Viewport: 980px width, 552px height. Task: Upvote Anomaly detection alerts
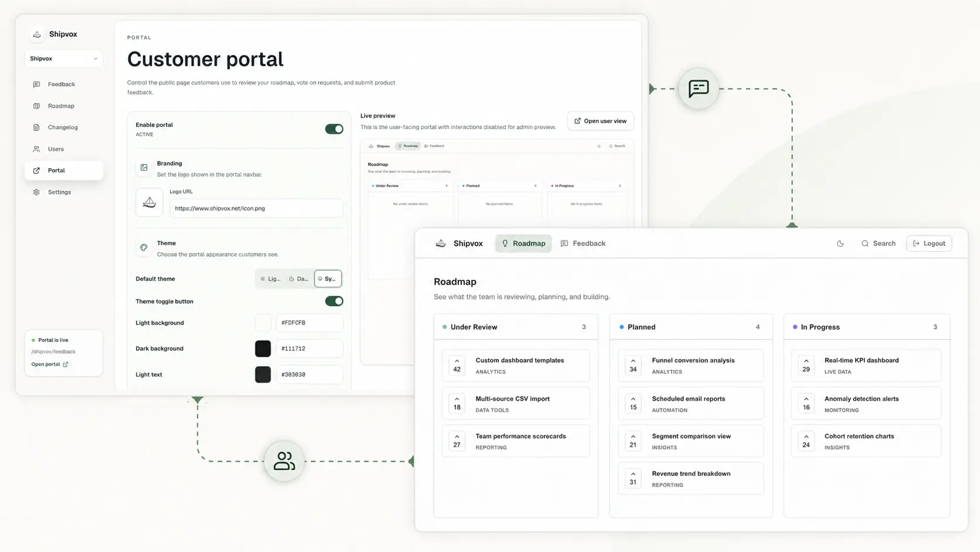[x=807, y=403]
